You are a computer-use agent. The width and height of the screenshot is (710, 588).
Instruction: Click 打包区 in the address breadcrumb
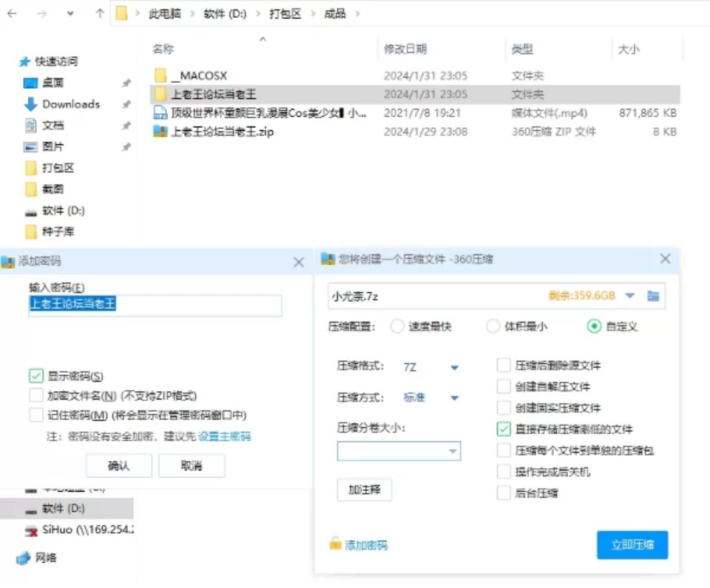[285, 14]
